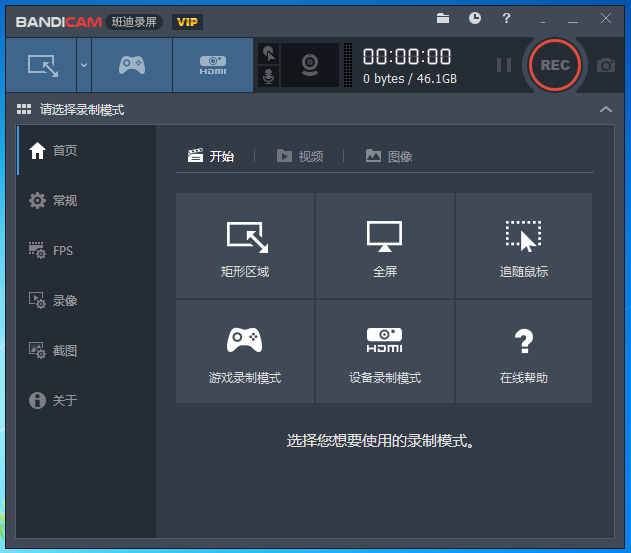
Task: Open 截图 screenshot settings in sidebar
Action: click(86, 351)
